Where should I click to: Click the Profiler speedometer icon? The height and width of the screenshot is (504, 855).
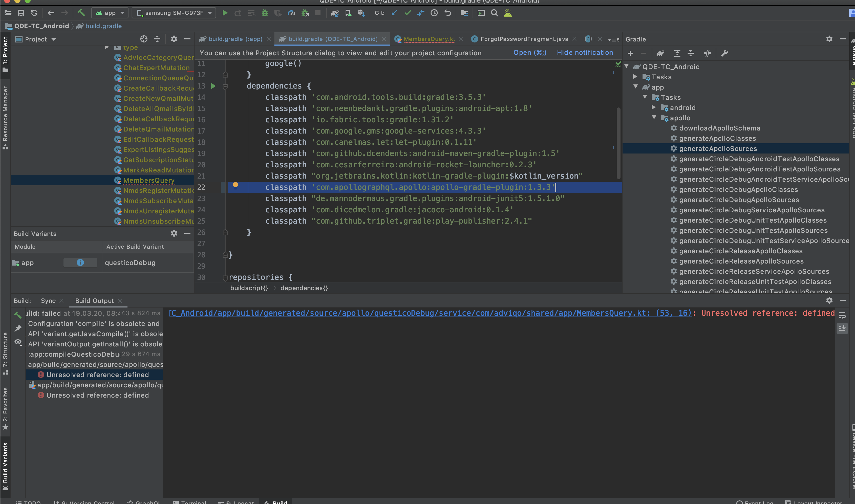pyautogui.click(x=291, y=13)
